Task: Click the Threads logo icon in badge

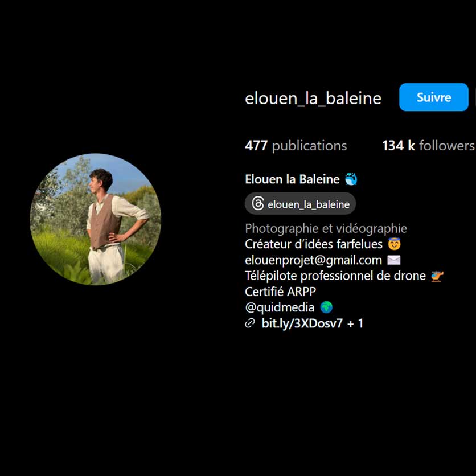Action: (258, 203)
